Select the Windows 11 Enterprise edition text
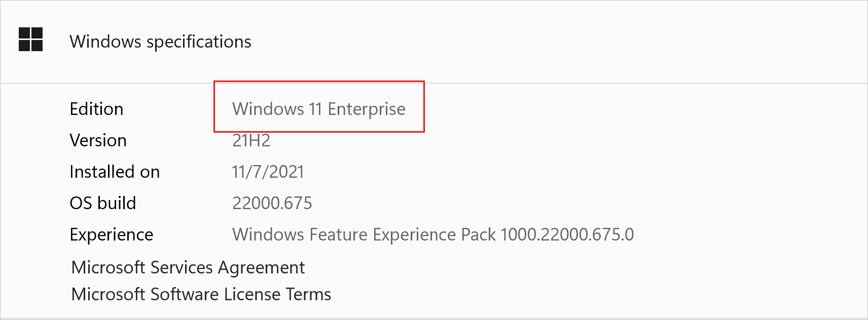The height and width of the screenshot is (320, 868). pyautogui.click(x=318, y=108)
